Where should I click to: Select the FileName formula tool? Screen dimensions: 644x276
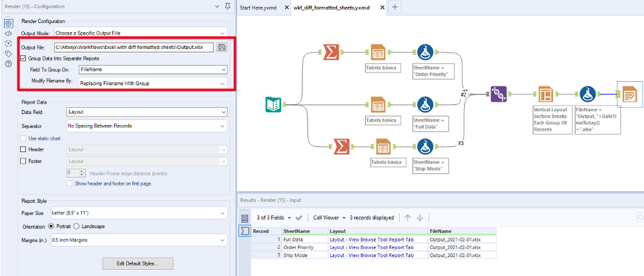[588, 94]
